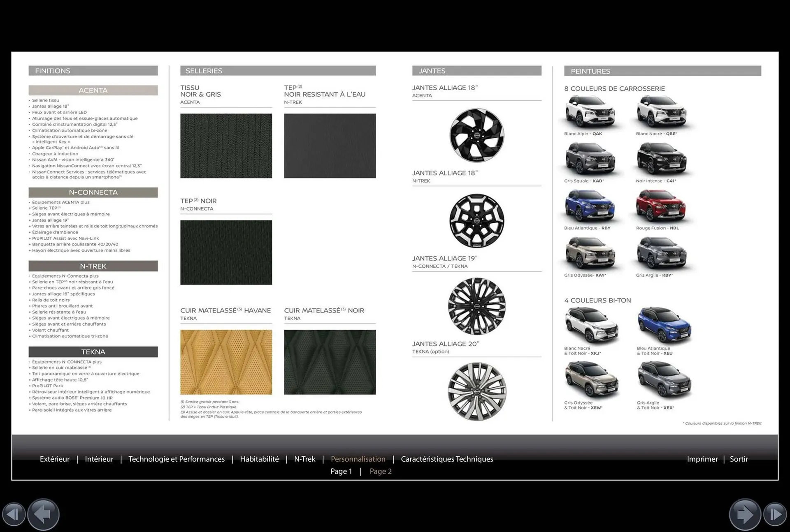The width and height of the screenshot is (790, 532).
Task: Switch to Page 2 of Personnalisation
Action: (380, 471)
